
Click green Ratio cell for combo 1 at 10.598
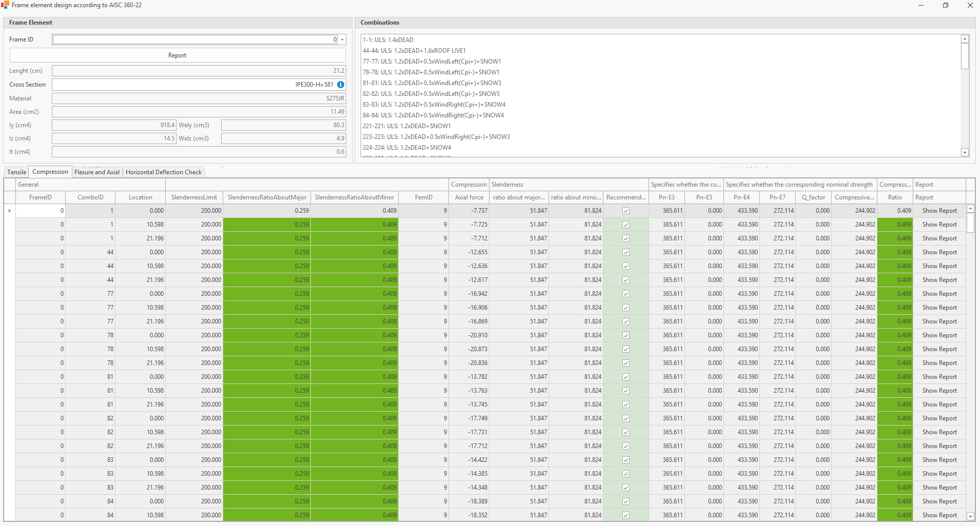[895, 225]
